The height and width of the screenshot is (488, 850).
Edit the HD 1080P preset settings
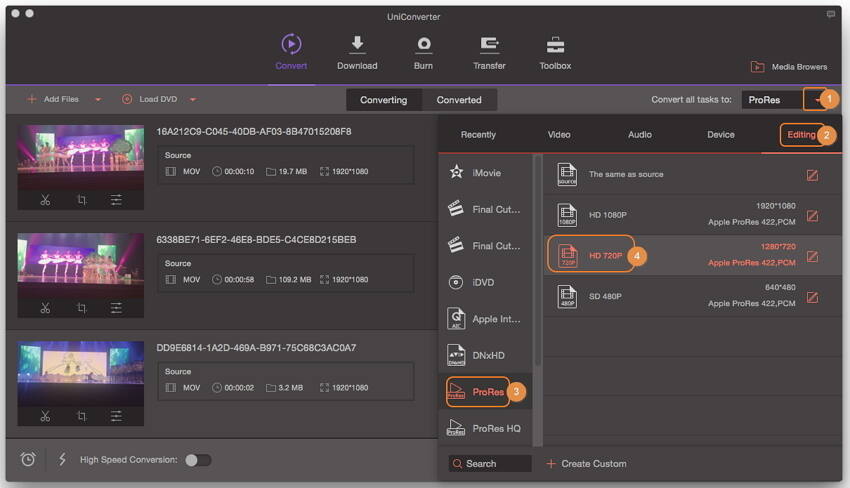(x=812, y=216)
